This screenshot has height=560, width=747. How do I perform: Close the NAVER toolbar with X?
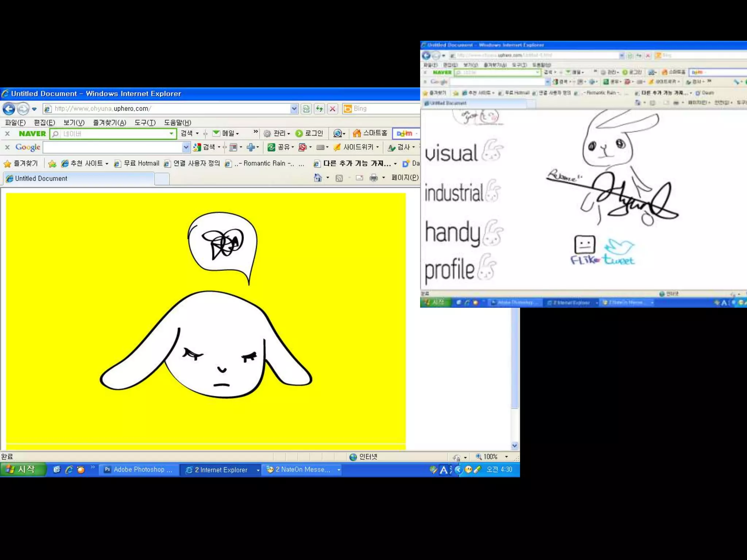pos(7,134)
